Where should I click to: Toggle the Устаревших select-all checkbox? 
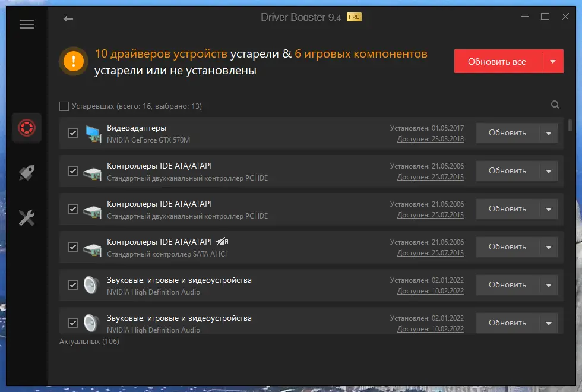click(64, 106)
